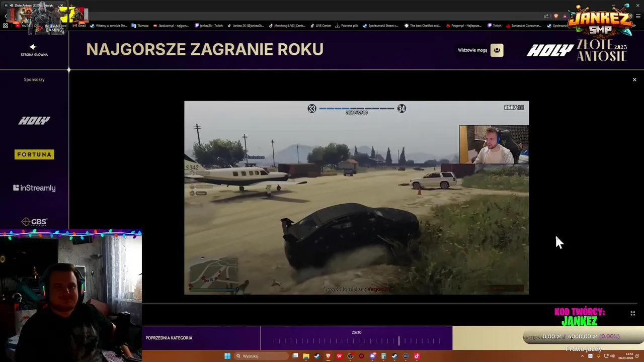Open the HOLY sponsor logo in sidebar

click(34, 121)
